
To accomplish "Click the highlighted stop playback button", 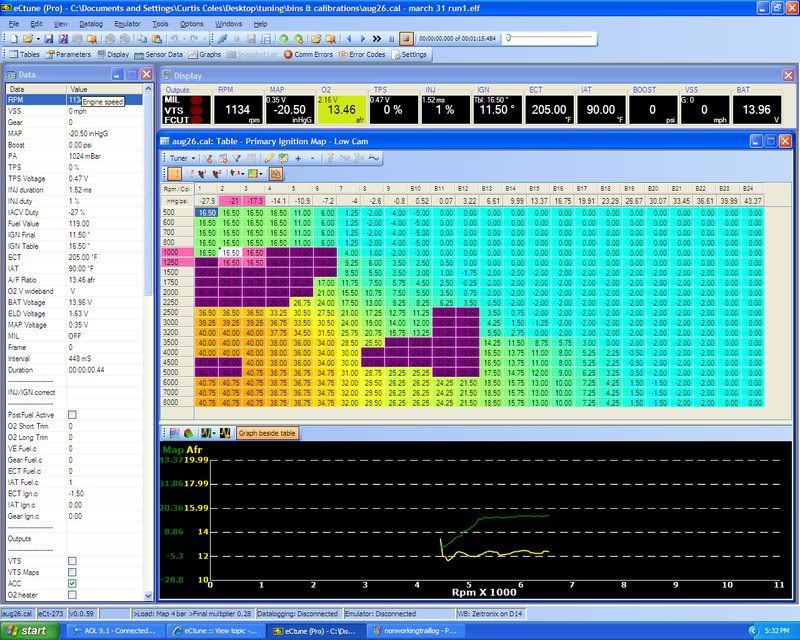I will coord(406,39).
